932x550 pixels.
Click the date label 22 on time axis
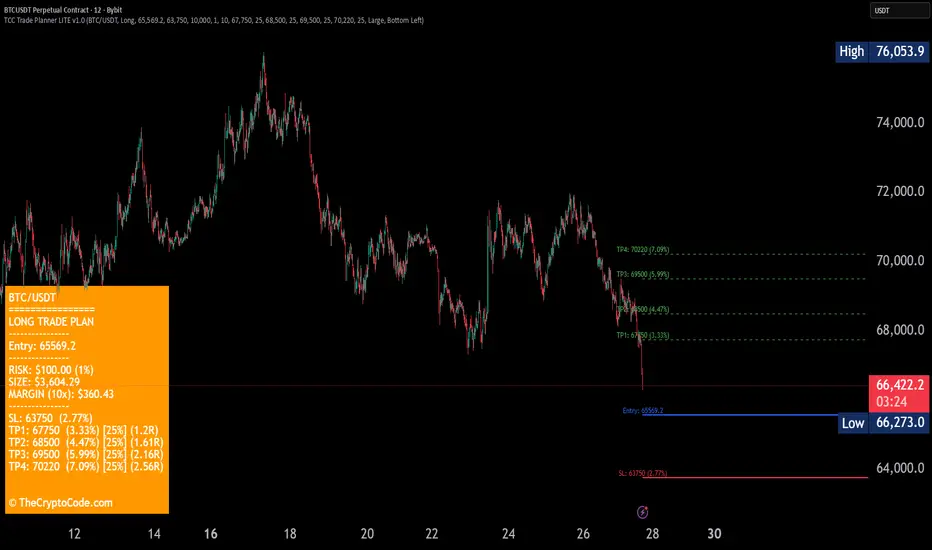pos(432,534)
